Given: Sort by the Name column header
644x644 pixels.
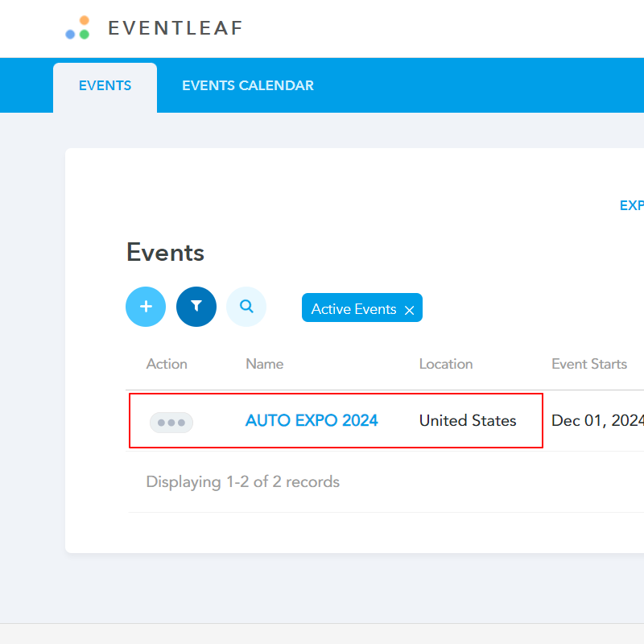Looking at the screenshot, I should click(x=264, y=364).
